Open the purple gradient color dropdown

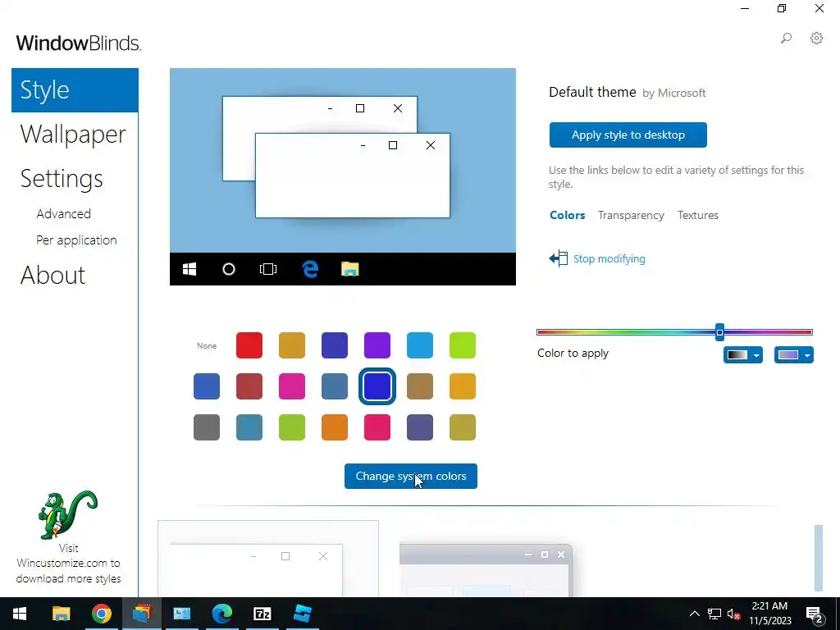[794, 354]
